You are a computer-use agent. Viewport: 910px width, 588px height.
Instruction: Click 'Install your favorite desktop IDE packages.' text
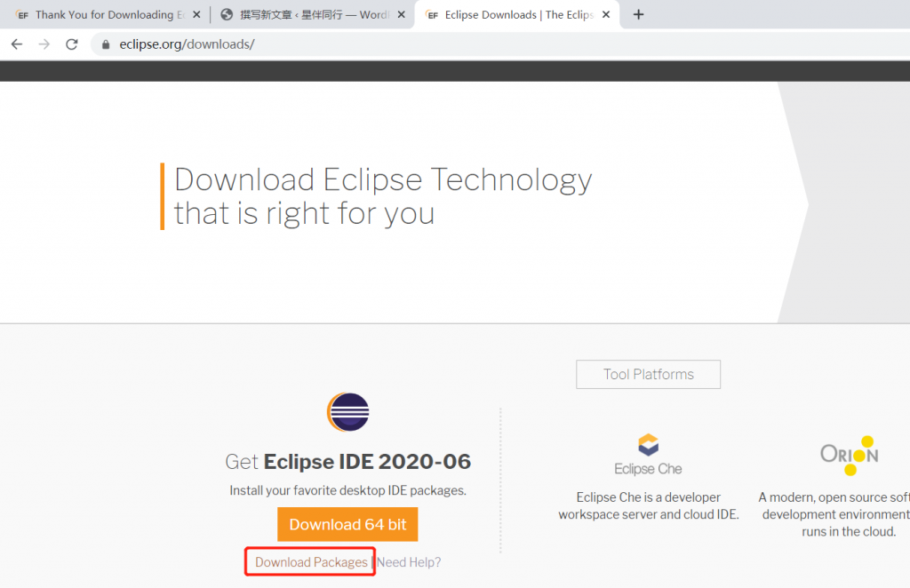[347, 490]
